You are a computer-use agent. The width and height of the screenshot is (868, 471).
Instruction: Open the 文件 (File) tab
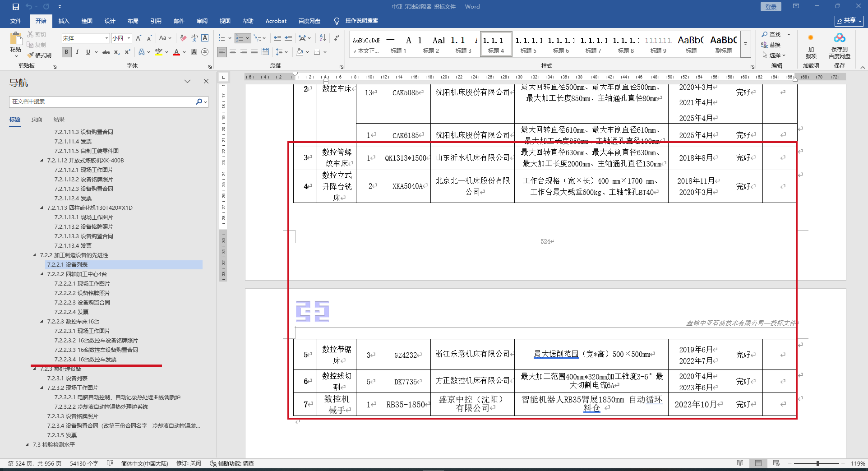pos(16,21)
